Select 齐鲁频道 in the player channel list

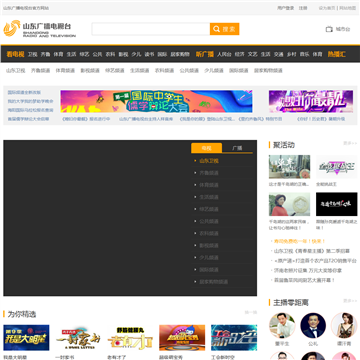[x=209, y=173]
